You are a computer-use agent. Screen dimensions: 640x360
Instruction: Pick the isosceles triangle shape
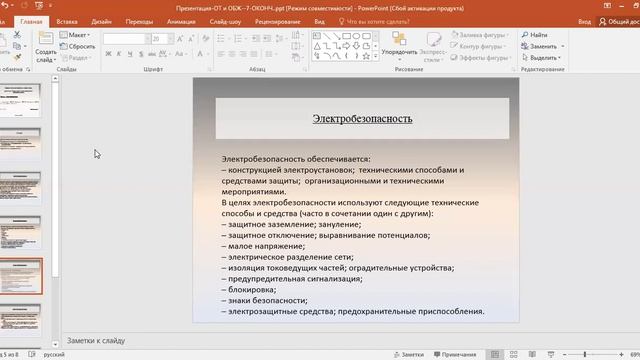point(317,46)
